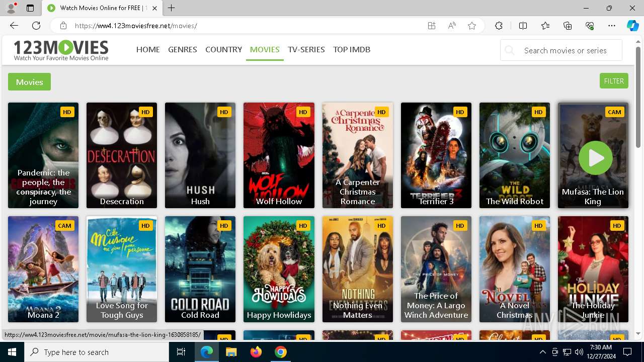Click the browser address bar URL
This screenshot has width=644, height=362.
point(136,26)
